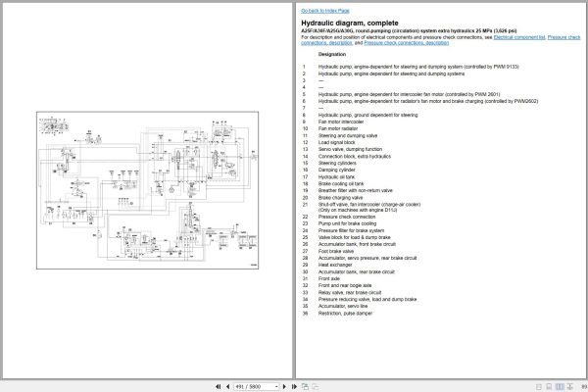
Task: Select text 'Relay valve, rear brake circuit'
Action: coord(350,292)
